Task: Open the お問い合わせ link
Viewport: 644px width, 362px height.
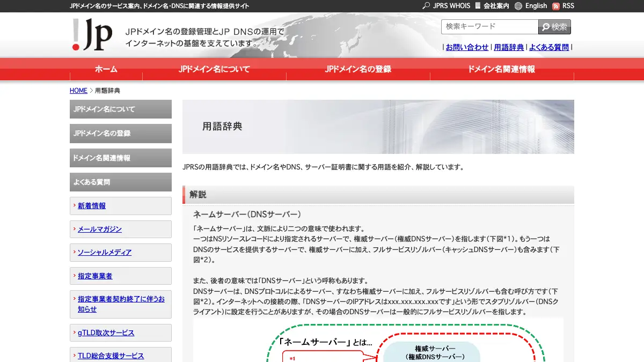Action: (467, 47)
